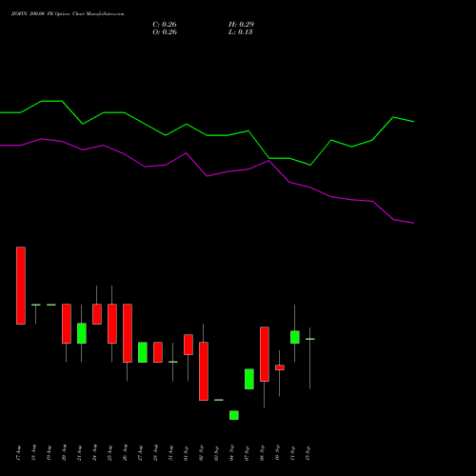Select the 26 Aug date label
This screenshot has height=476, width=476.
(x=125, y=453)
